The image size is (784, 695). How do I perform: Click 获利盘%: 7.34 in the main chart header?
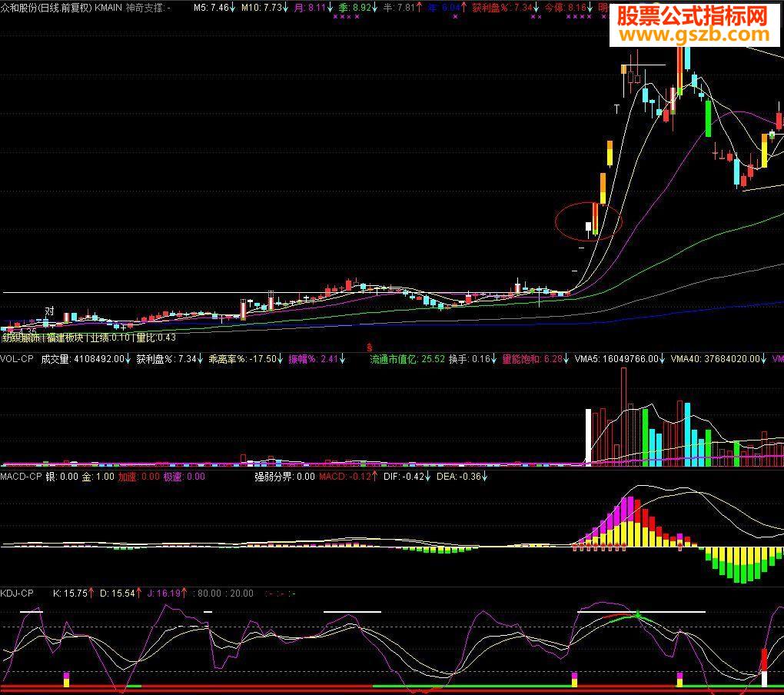pyautogui.click(x=506, y=8)
